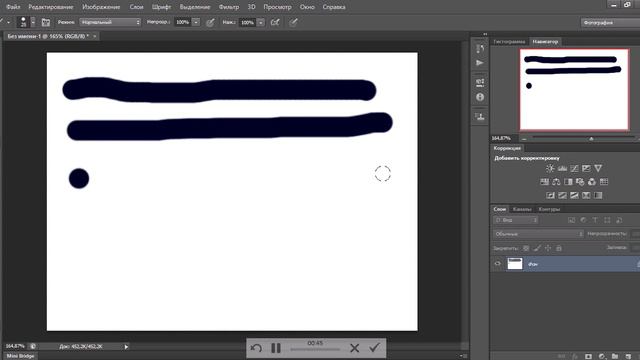Close the untitled document tab

pos(95,36)
